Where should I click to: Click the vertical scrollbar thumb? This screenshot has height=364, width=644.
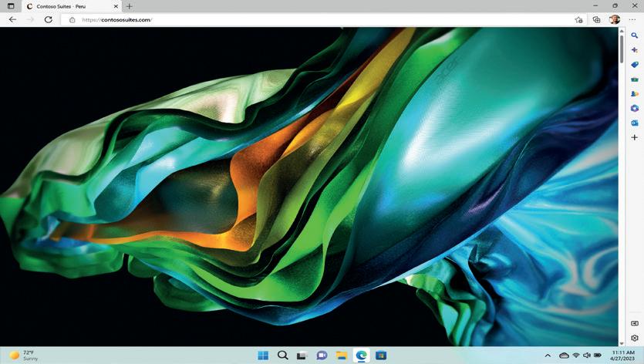click(622, 49)
